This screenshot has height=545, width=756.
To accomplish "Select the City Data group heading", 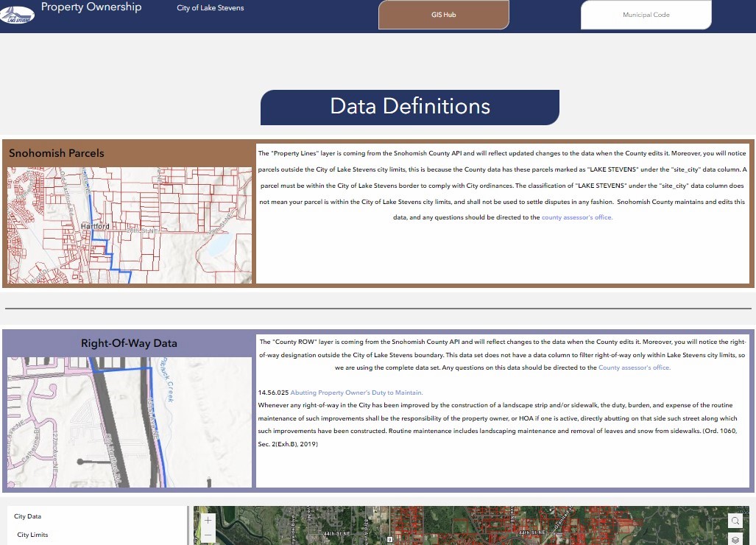I will point(28,516).
